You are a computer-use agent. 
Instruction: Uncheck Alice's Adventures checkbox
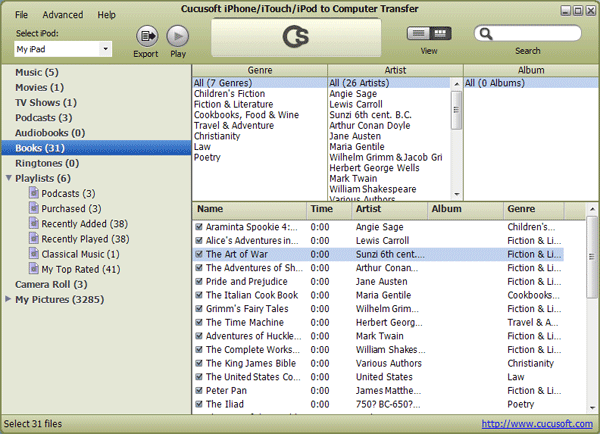point(199,240)
